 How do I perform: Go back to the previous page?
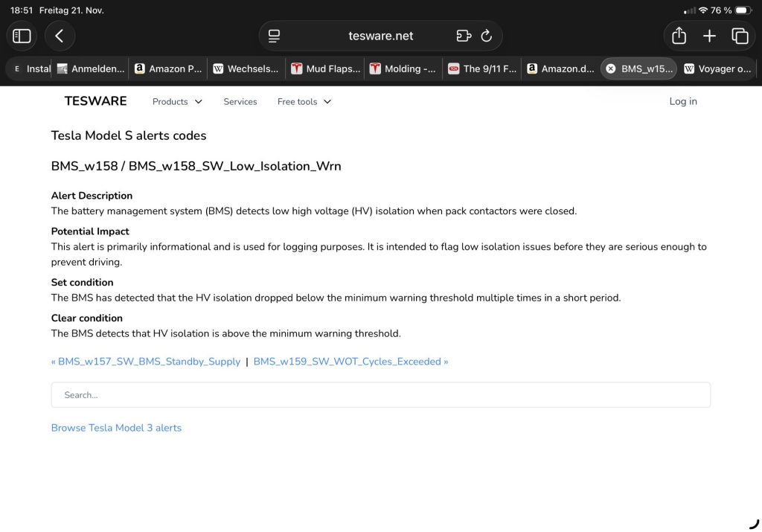tap(60, 36)
